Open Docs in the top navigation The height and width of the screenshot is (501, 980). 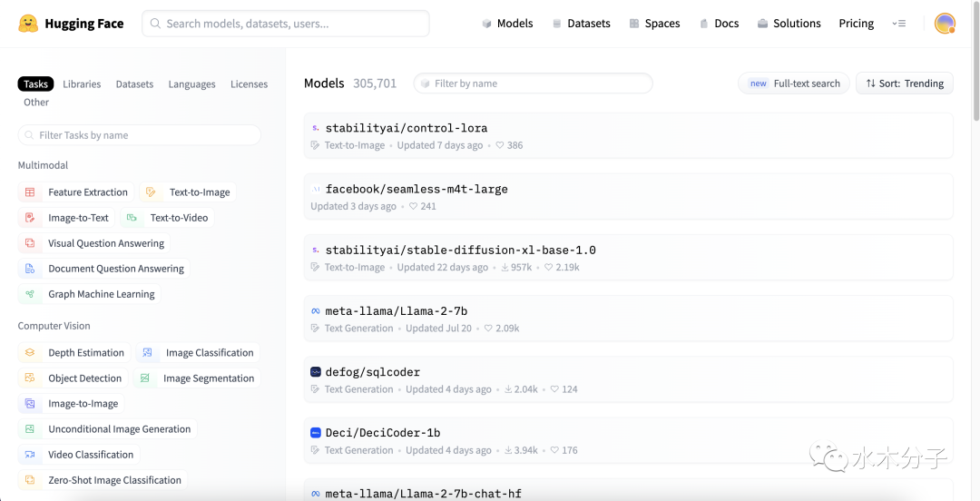pos(719,24)
